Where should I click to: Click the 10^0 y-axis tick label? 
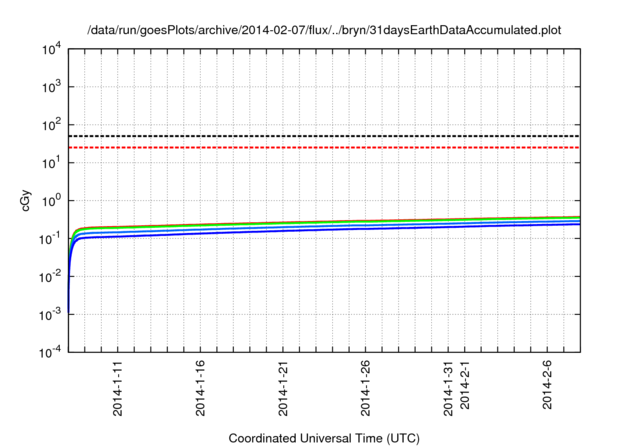[x=52, y=201]
